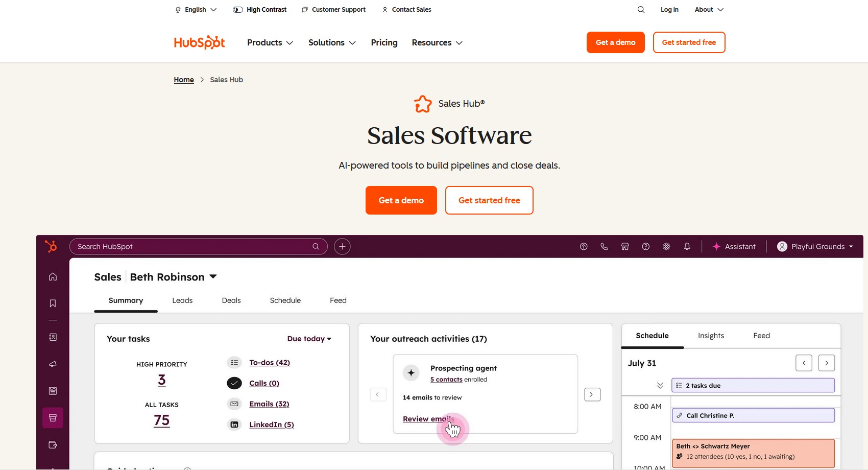Image resolution: width=868 pixels, height=470 pixels.
Task: Open the Contact Sales link
Action: tap(407, 10)
